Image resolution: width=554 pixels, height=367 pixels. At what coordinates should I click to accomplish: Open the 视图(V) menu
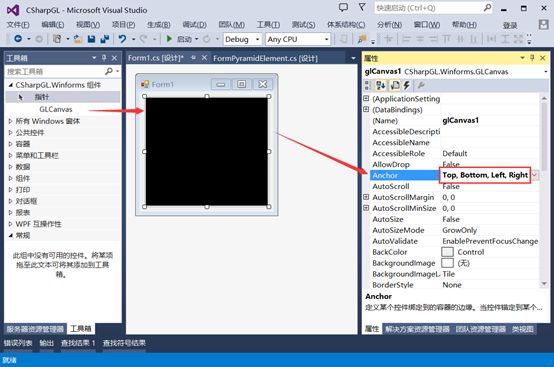[88, 25]
